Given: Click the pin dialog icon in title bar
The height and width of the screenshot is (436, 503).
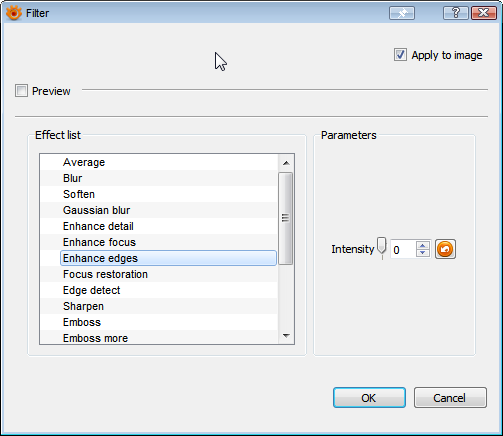Looking at the screenshot, I should (402, 13).
